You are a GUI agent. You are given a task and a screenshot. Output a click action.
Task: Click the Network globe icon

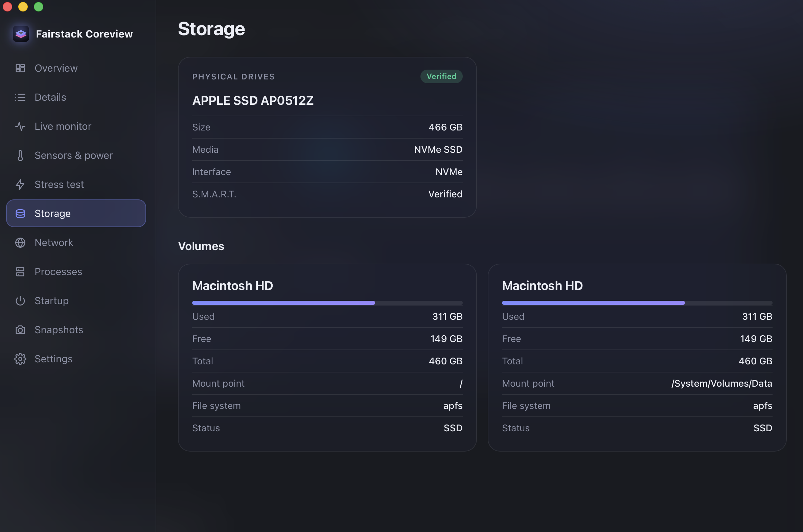coord(20,243)
